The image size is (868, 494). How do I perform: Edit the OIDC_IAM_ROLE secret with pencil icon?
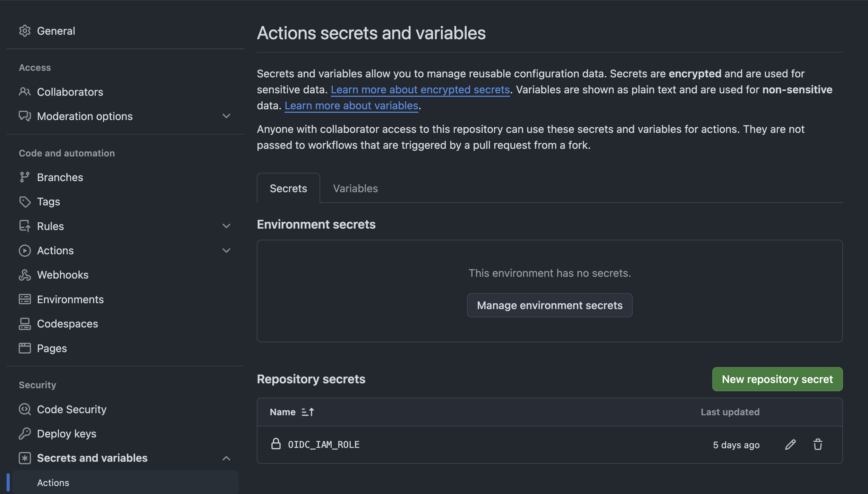coord(790,444)
